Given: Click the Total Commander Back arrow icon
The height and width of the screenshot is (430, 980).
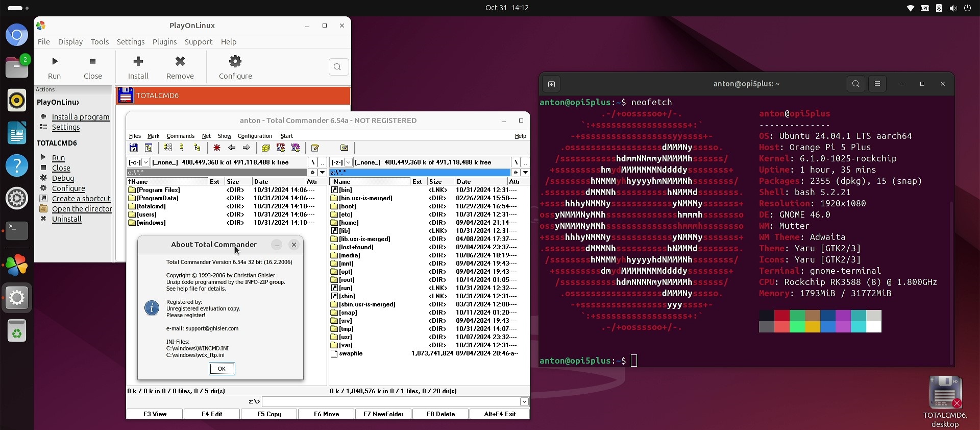Looking at the screenshot, I should [x=232, y=148].
